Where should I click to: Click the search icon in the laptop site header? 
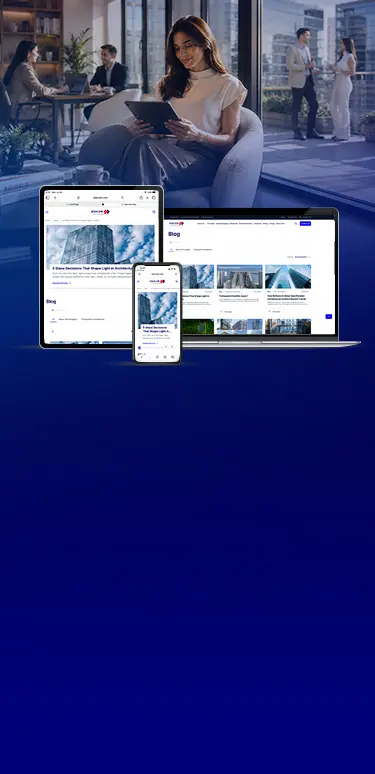[x=296, y=224]
